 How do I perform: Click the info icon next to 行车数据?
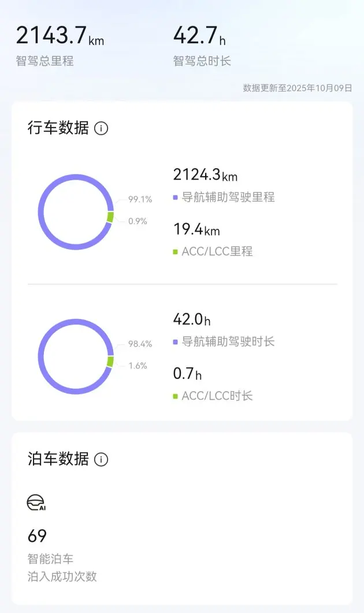[x=101, y=128]
